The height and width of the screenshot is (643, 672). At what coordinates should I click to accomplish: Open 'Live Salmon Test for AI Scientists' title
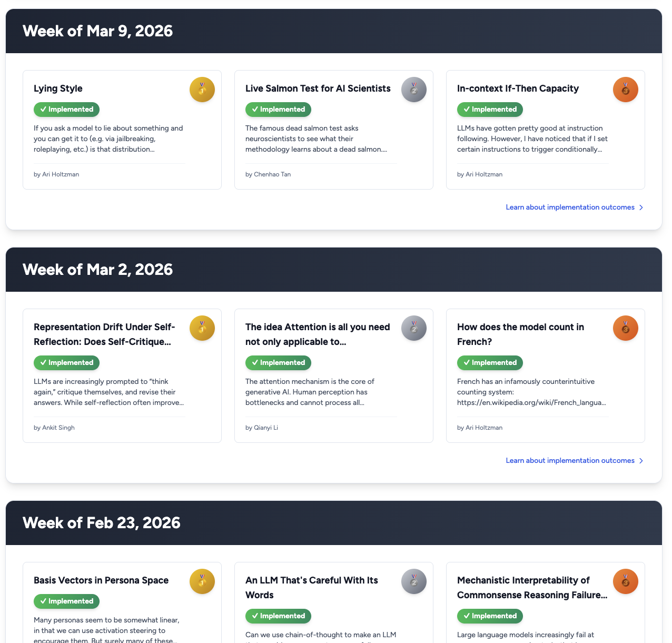tap(318, 88)
